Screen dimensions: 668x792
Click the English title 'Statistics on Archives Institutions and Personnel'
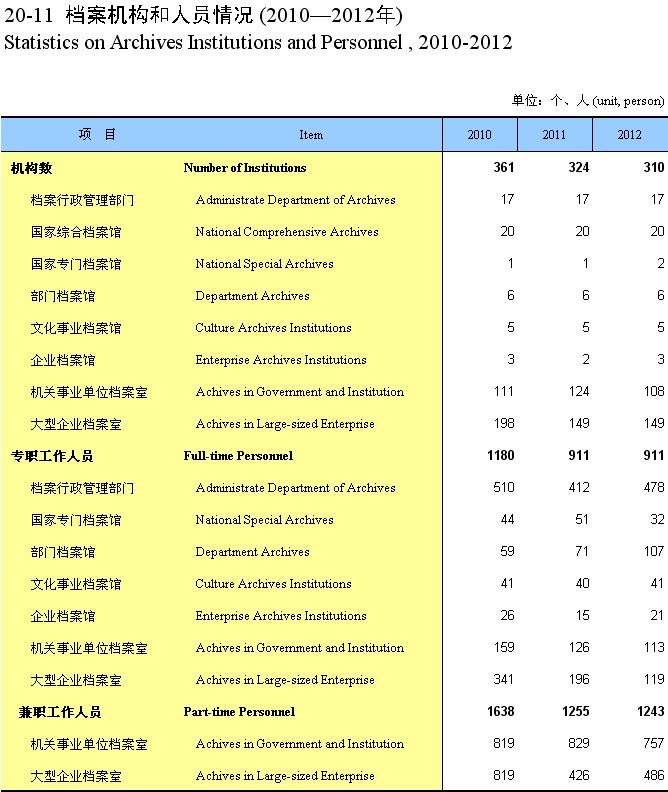[203, 42]
